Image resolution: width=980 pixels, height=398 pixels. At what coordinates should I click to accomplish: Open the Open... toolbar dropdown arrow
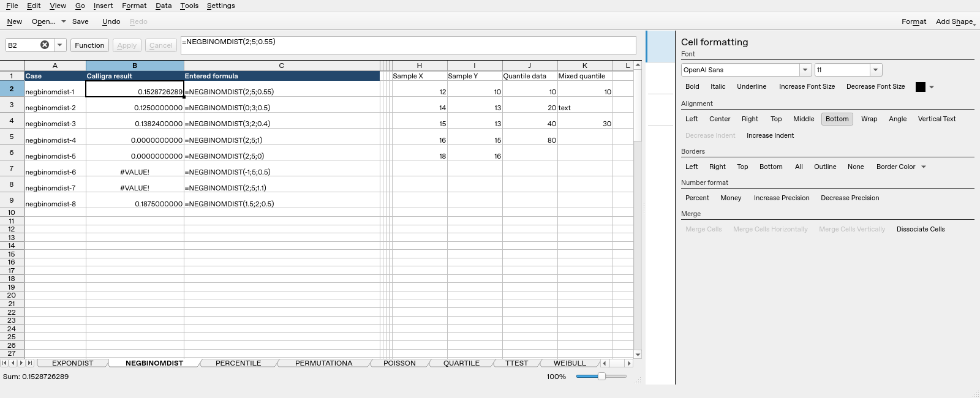[63, 21]
